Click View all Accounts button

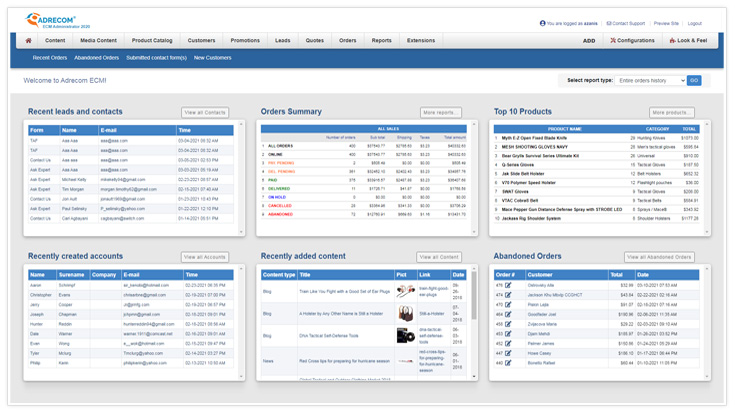coord(205,257)
